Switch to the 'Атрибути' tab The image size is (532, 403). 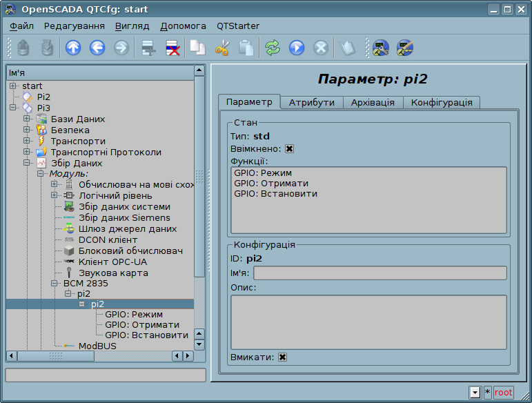point(311,102)
